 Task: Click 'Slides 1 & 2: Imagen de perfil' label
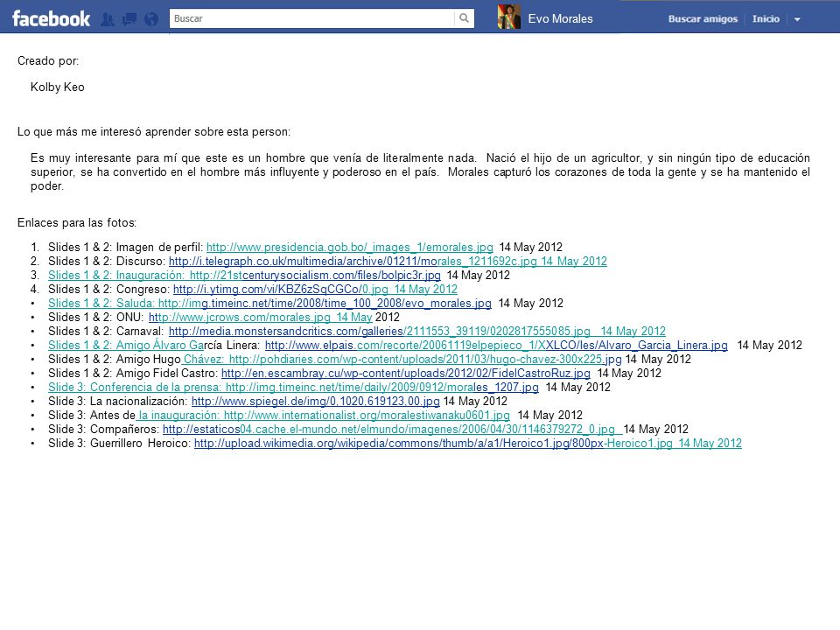(125, 247)
